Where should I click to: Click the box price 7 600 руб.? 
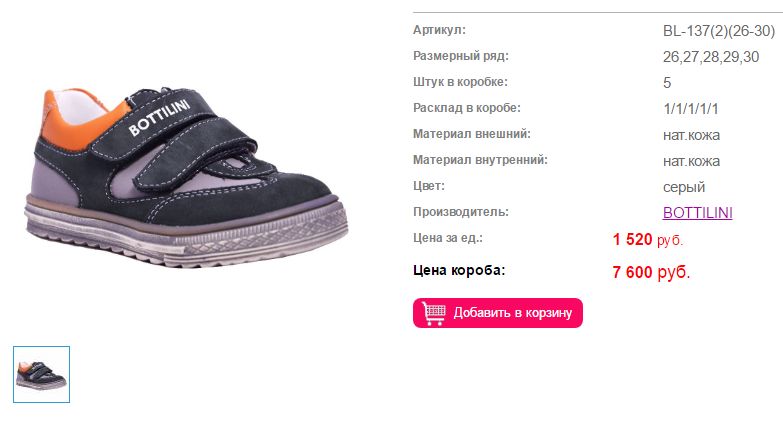(x=651, y=272)
